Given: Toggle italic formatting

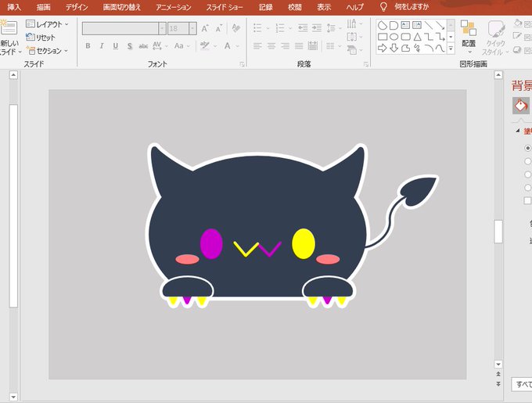Looking at the screenshot, I should [x=102, y=46].
